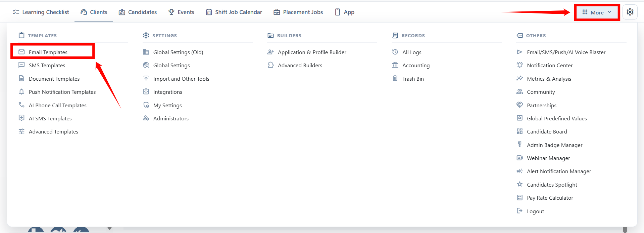This screenshot has width=644, height=233.
Task: Click the Advanced Builders puzzle icon
Action: coord(270,65)
